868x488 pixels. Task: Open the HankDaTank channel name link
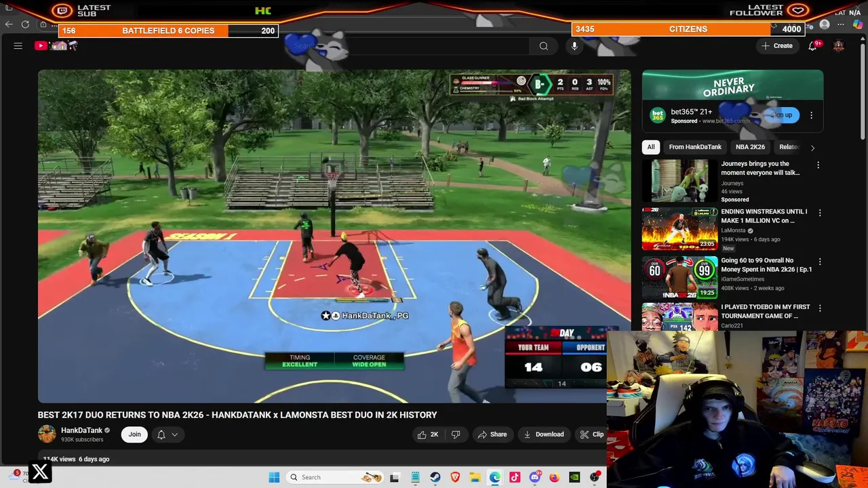pos(81,430)
